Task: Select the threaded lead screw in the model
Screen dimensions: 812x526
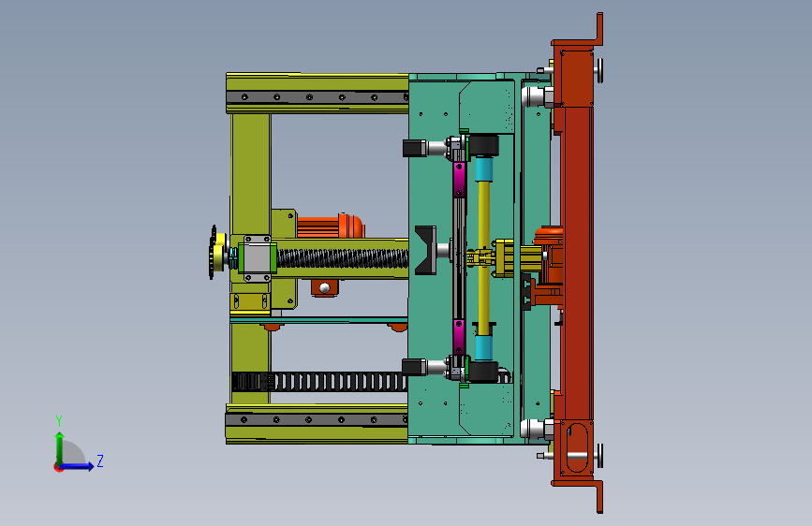Action: tap(342, 258)
